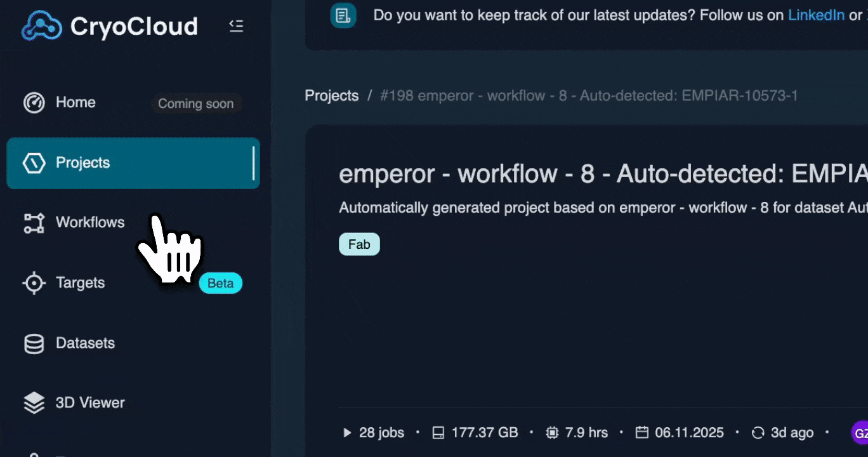Follow the LinkedIn link in the banner

point(816,15)
